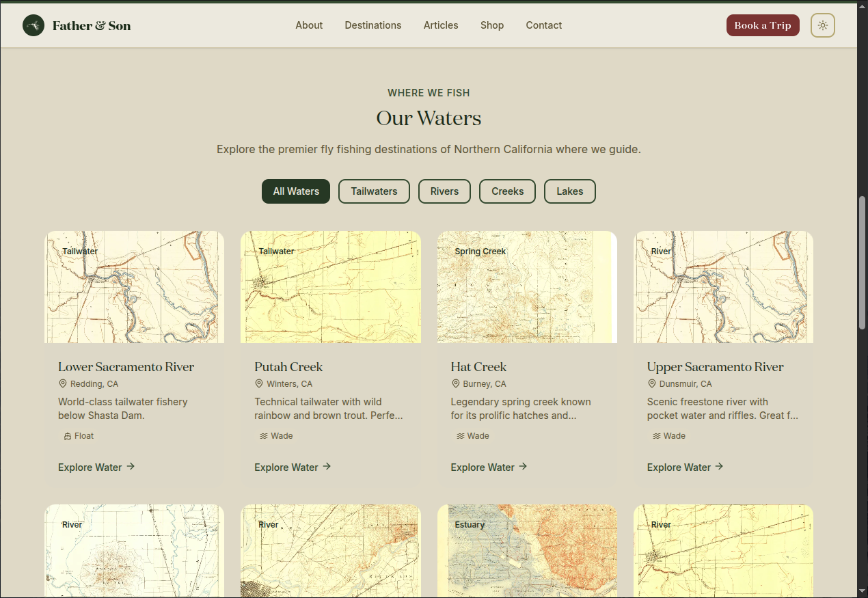The width and height of the screenshot is (868, 598).
Task: Enable the All Waters filter
Action: tap(295, 191)
